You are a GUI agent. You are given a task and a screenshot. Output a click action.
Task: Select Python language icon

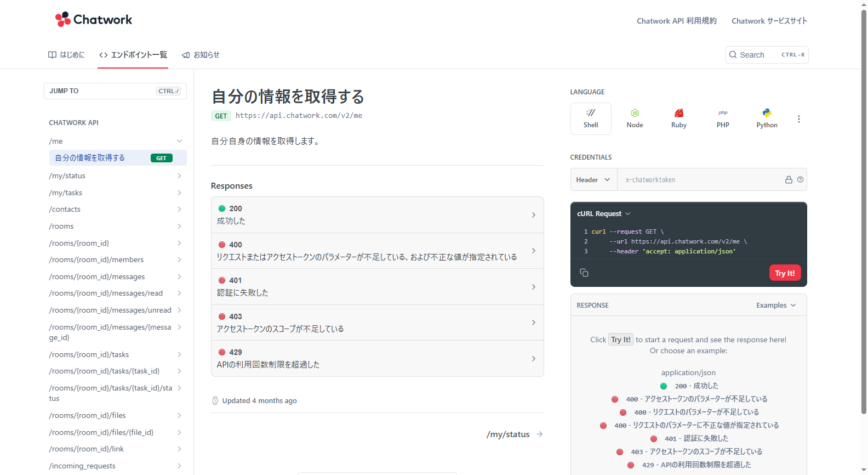[767, 118]
